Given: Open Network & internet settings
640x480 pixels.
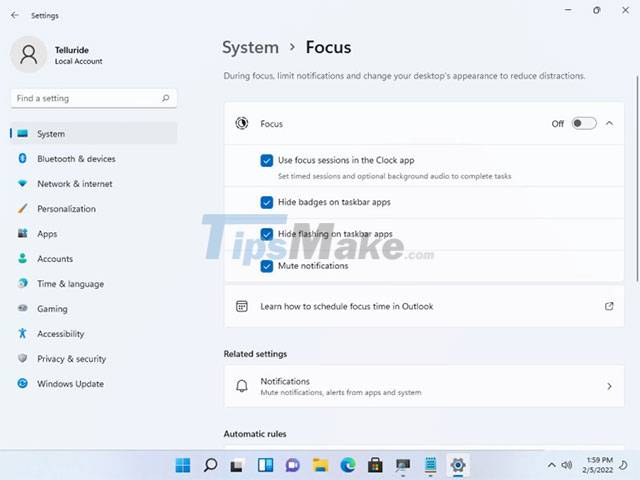Looking at the screenshot, I should tap(94, 184).
